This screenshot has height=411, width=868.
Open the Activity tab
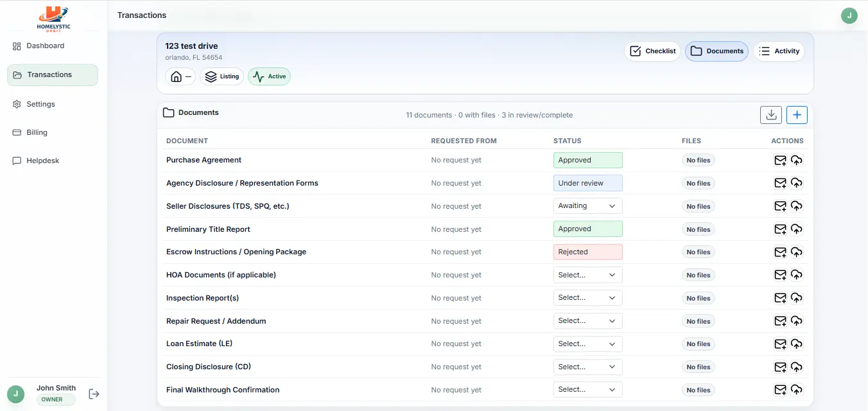779,51
